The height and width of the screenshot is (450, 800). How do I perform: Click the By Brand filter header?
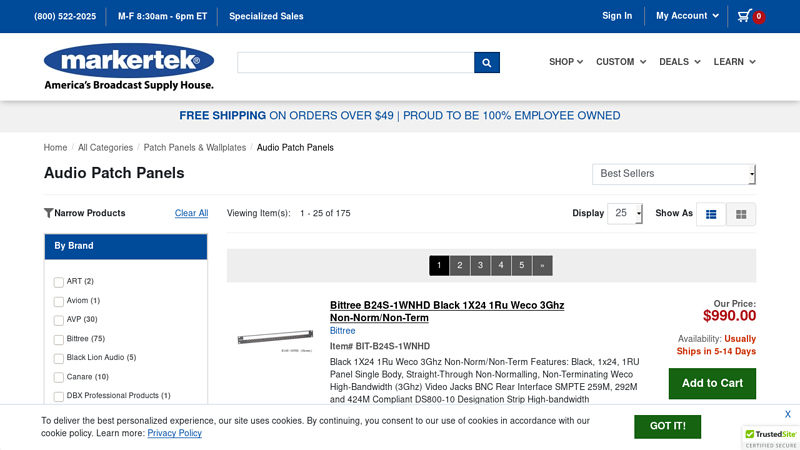pos(126,246)
